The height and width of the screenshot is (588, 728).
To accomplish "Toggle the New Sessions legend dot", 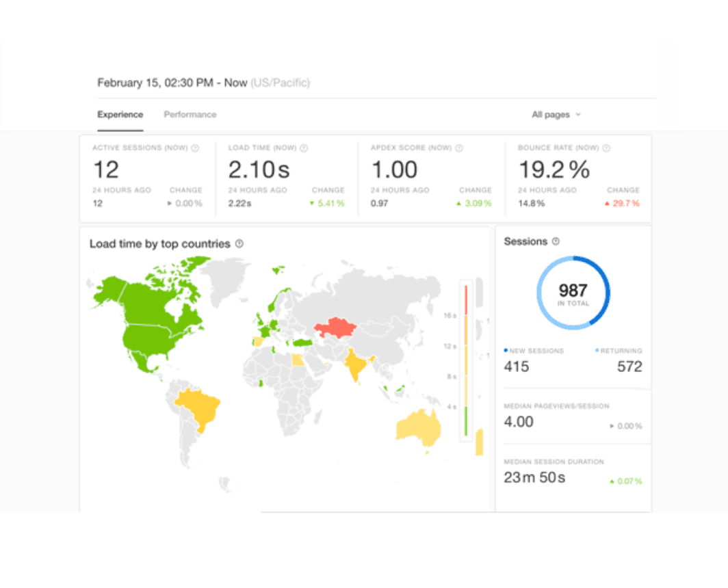I will point(505,350).
